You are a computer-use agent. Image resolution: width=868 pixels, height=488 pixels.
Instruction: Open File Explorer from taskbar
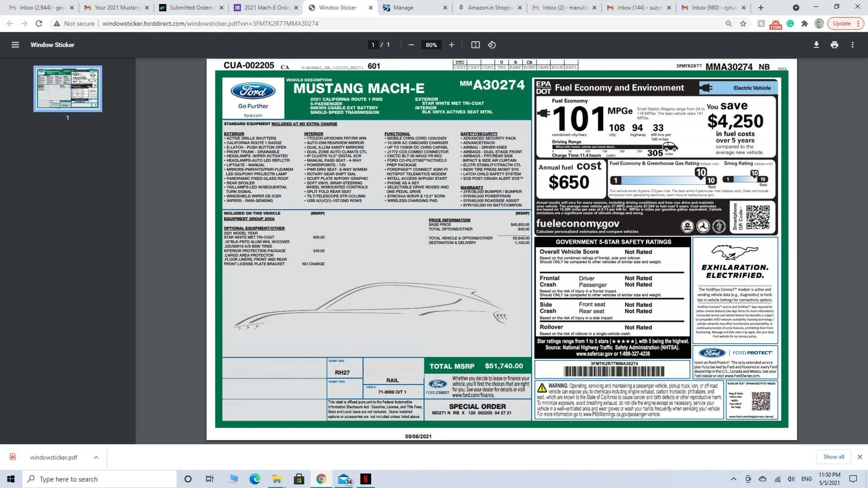click(x=277, y=479)
